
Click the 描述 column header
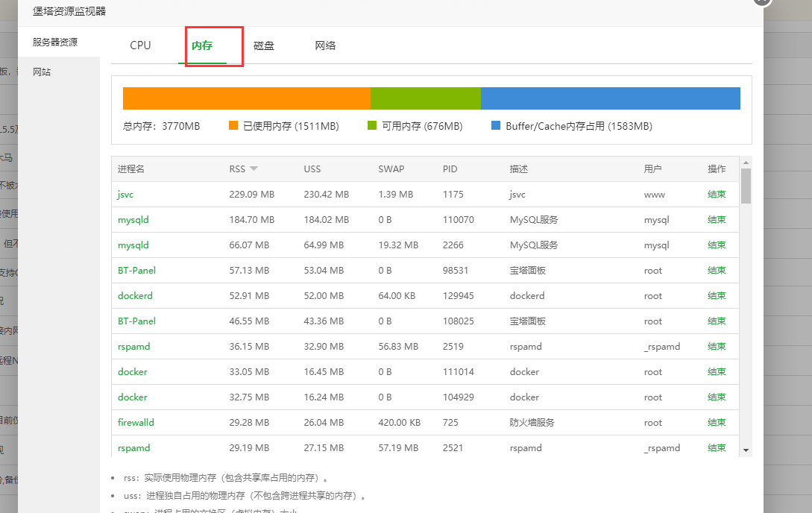518,169
